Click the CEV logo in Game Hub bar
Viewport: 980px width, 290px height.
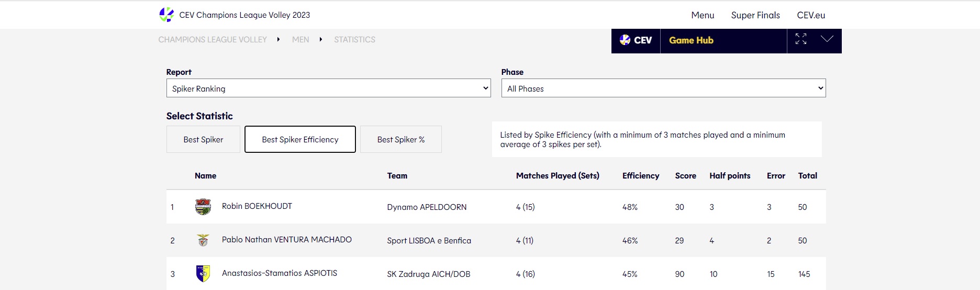click(636, 40)
